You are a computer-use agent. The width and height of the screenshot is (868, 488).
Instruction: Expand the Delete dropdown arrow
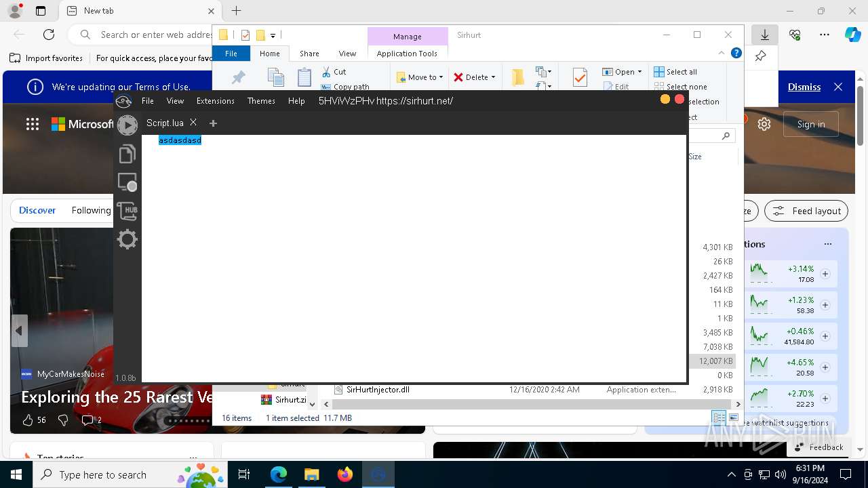coord(493,77)
